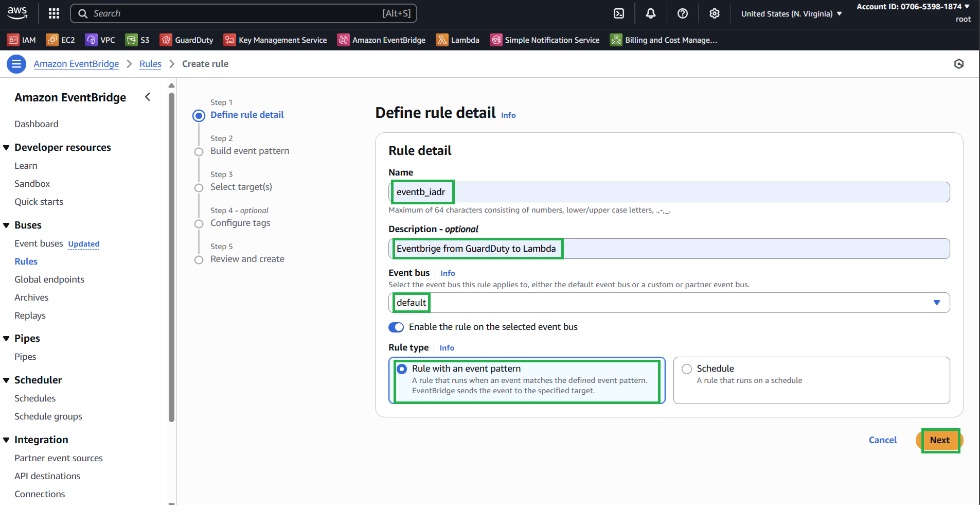The height and width of the screenshot is (525, 980).
Task: Open Billing and Cost Management shortcut
Action: point(664,40)
